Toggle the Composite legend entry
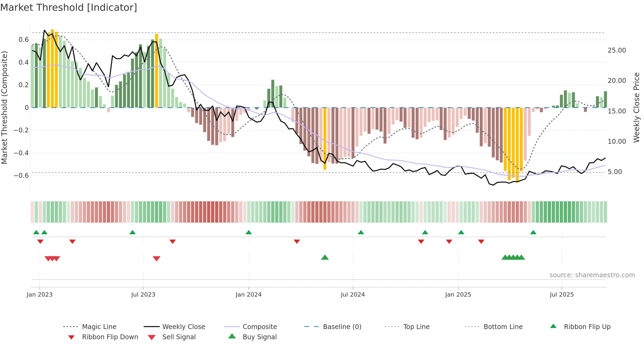Image resolution: width=644 pixels, height=362 pixels. pyautogui.click(x=250, y=327)
